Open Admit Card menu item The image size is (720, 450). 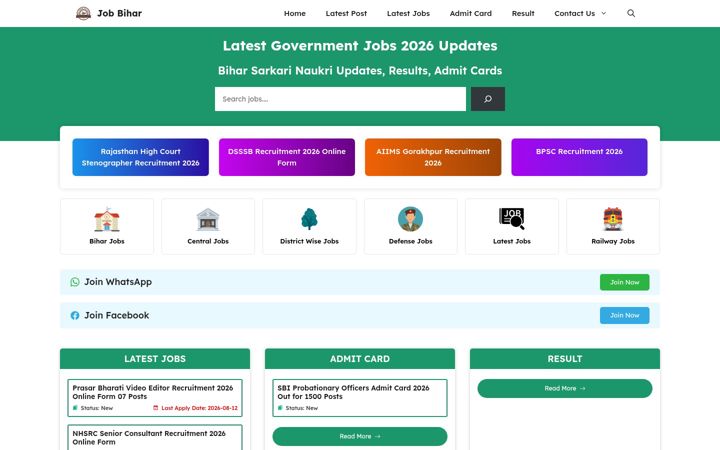[471, 13]
